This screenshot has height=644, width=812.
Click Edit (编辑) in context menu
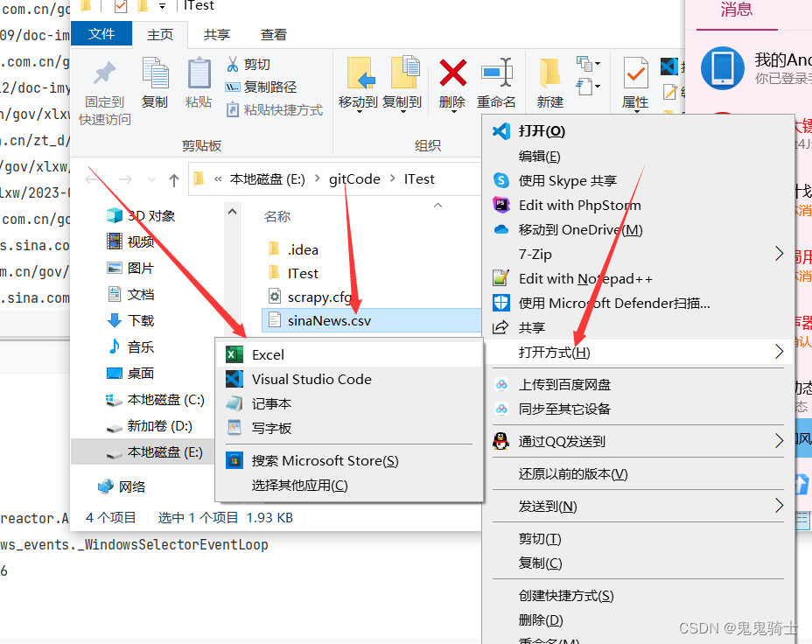pyautogui.click(x=638, y=156)
